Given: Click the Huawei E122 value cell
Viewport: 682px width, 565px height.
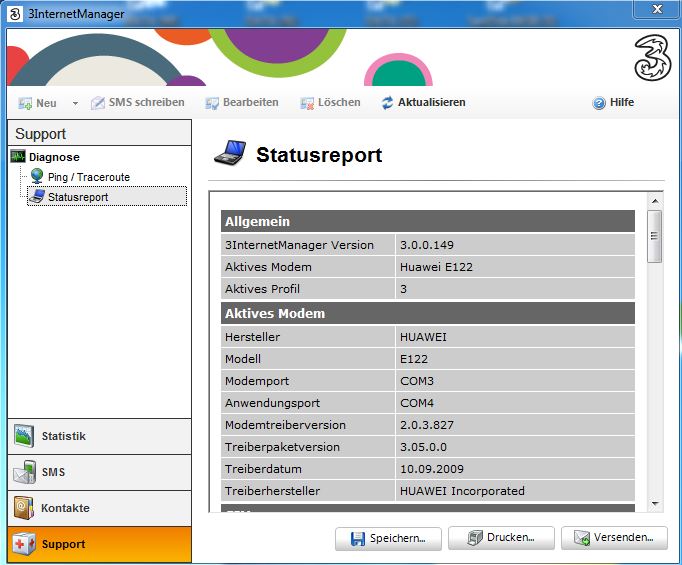Looking at the screenshot, I should 515,267.
